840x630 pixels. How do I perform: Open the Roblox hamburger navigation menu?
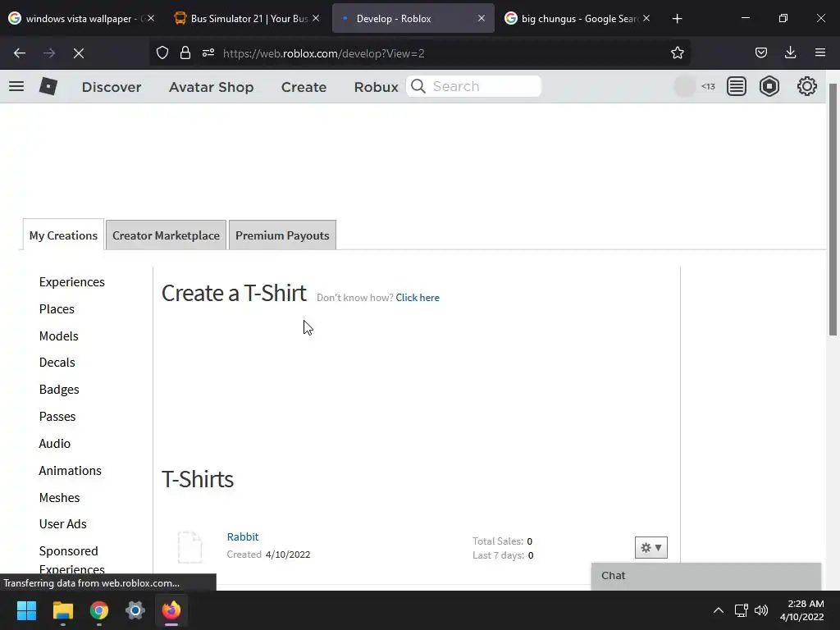(x=16, y=86)
